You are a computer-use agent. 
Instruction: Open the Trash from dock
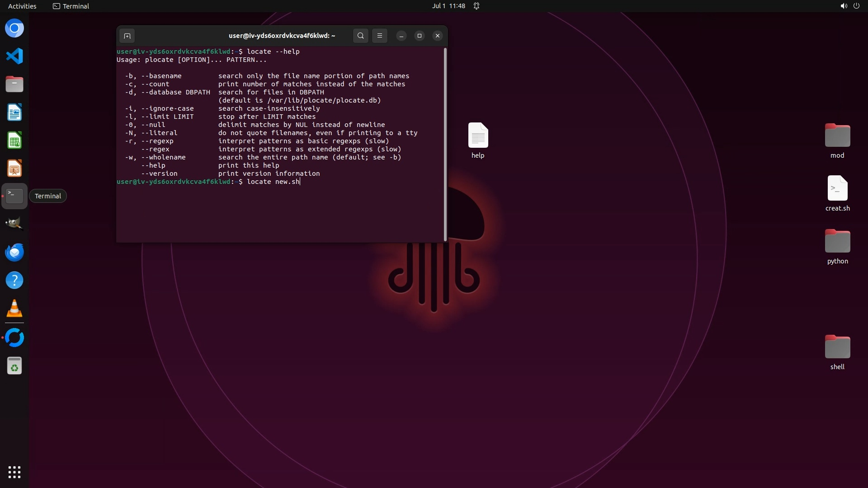pos(14,366)
